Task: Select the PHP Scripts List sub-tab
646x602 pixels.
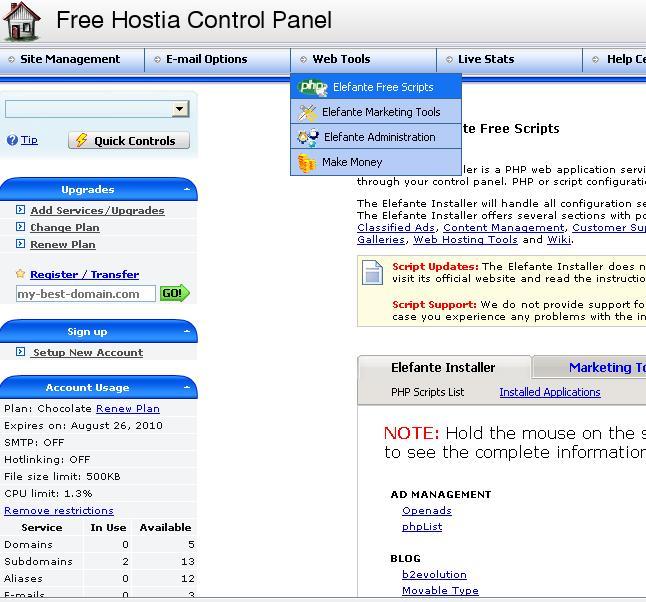Action: pos(427,392)
